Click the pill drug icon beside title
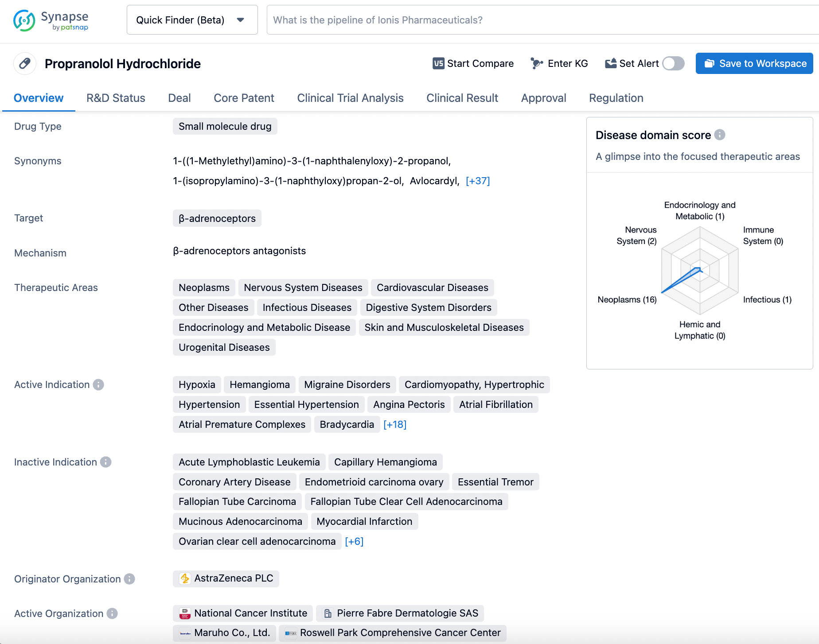 [25, 64]
